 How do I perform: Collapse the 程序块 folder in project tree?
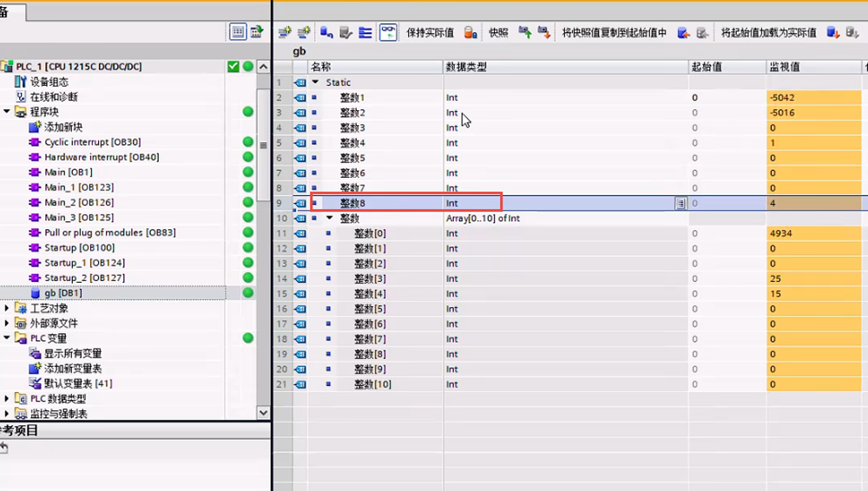click(7, 112)
